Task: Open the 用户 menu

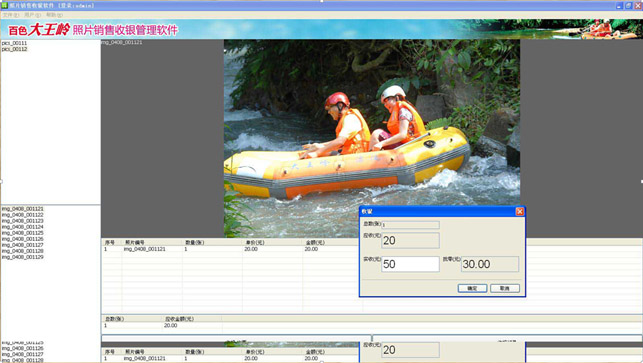Action: point(32,15)
